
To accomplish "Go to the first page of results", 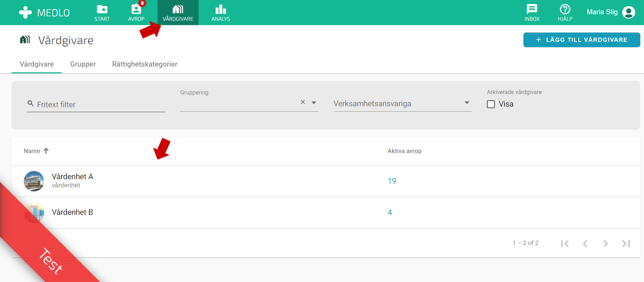I will click(x=565, y=243).
